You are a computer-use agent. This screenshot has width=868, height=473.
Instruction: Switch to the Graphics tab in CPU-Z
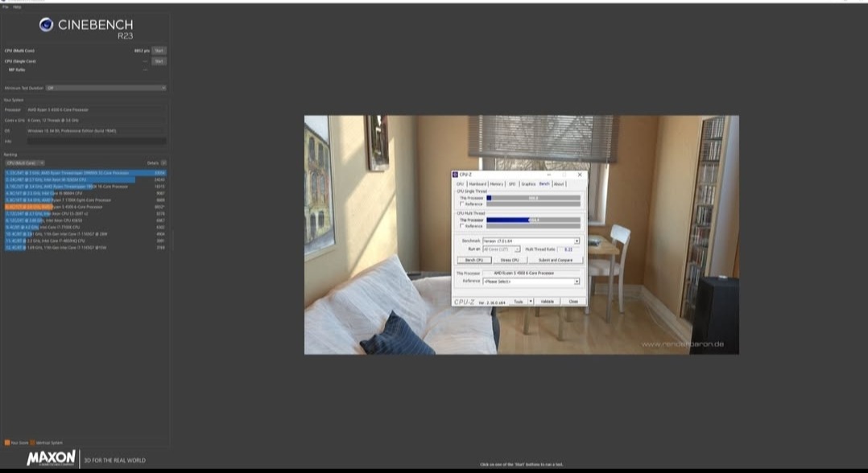(x=528, y=183)
